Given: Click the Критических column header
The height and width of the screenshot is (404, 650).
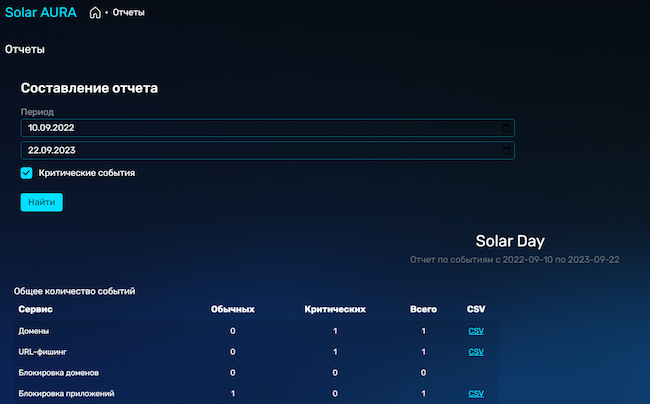Looking at the screenshot, I should (335, 309).
